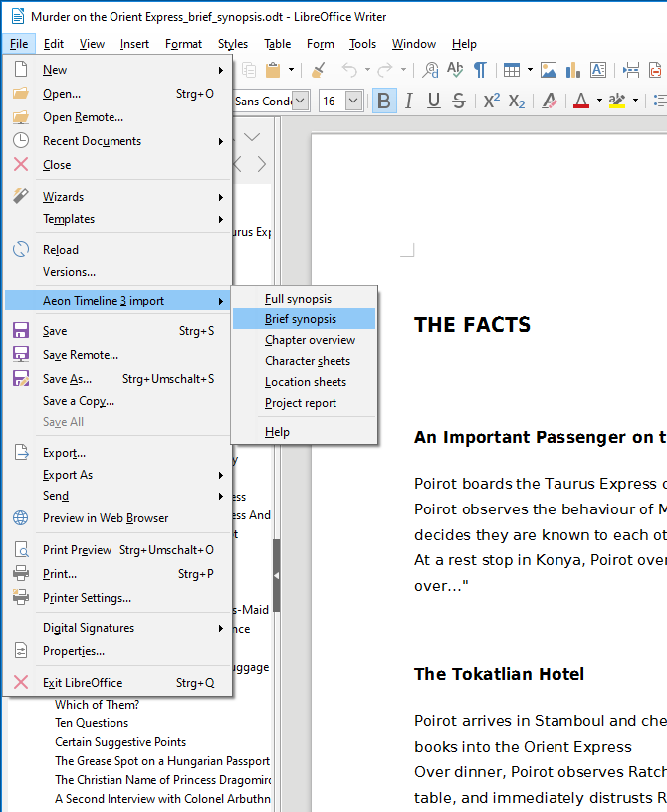The width and height of the screenshot is (667, 812).
Task: Click the Redo arrow icon
Action: (385, 70)
